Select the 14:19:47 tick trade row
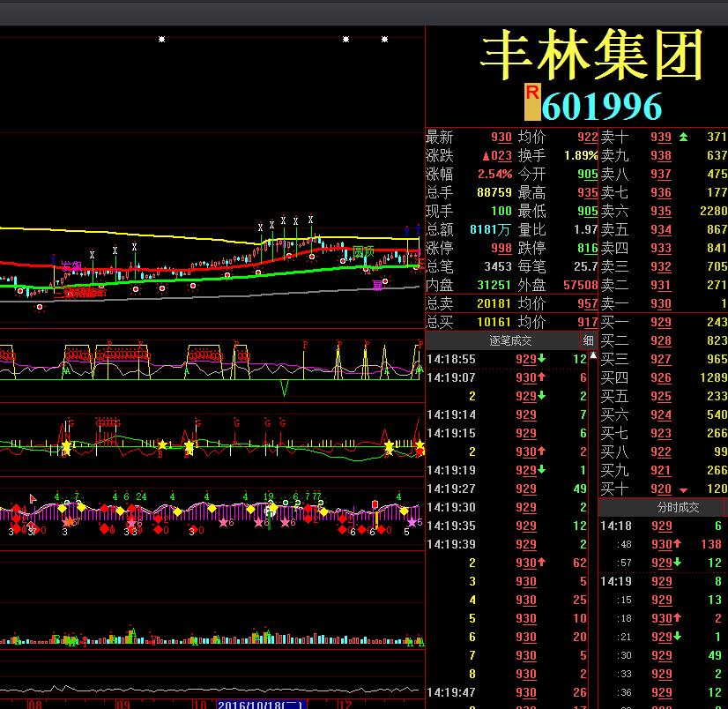The image size is (728, 709). [507, 692]
